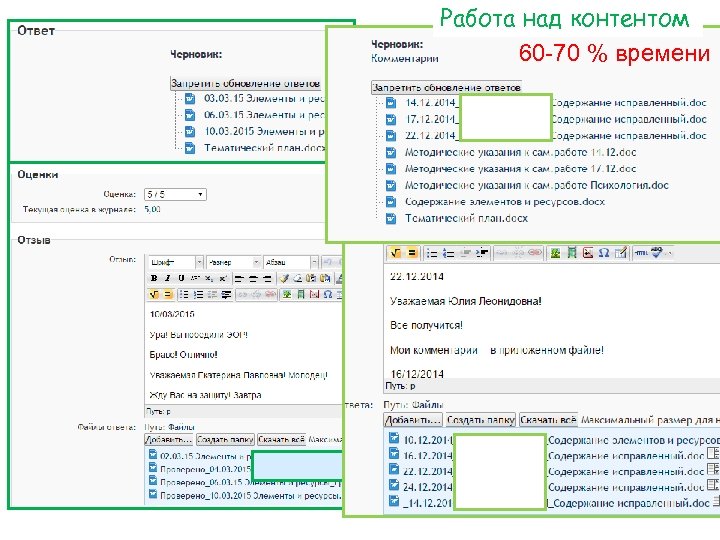Click Запретить обновление ответов in right panel

[x=446, y=87]
